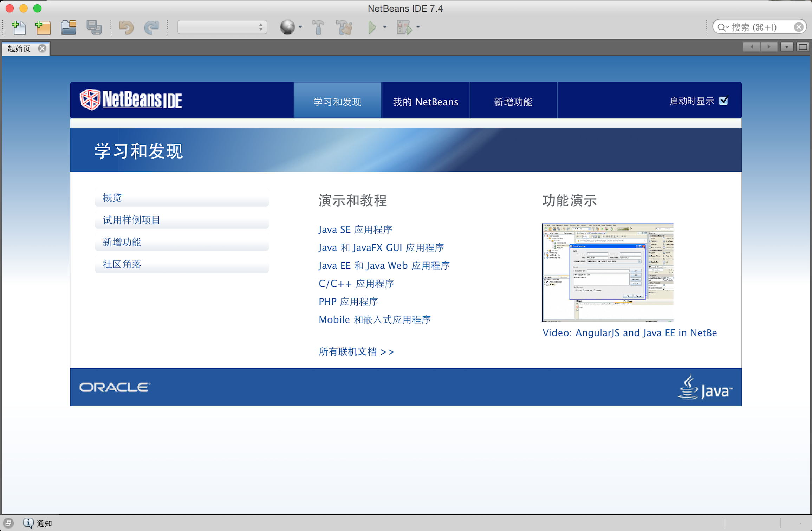
Task: Select the 学习和发现 tab
Action: [x=337, y=101]
